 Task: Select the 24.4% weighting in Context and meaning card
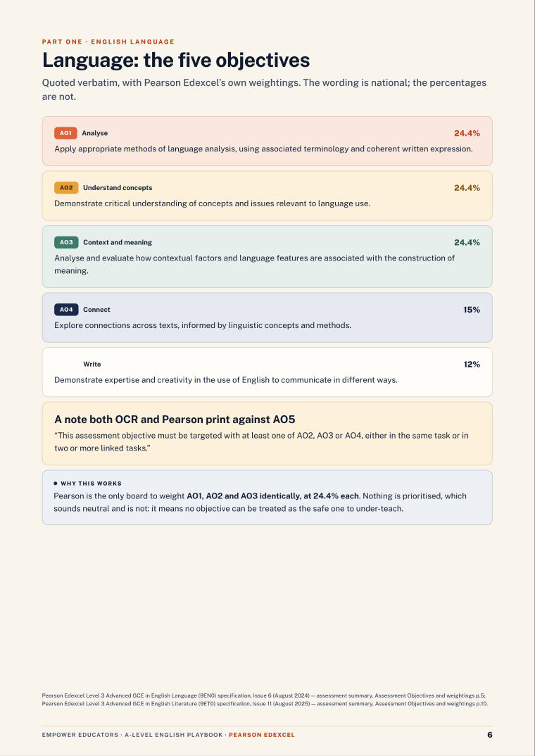tap(467, 242)
